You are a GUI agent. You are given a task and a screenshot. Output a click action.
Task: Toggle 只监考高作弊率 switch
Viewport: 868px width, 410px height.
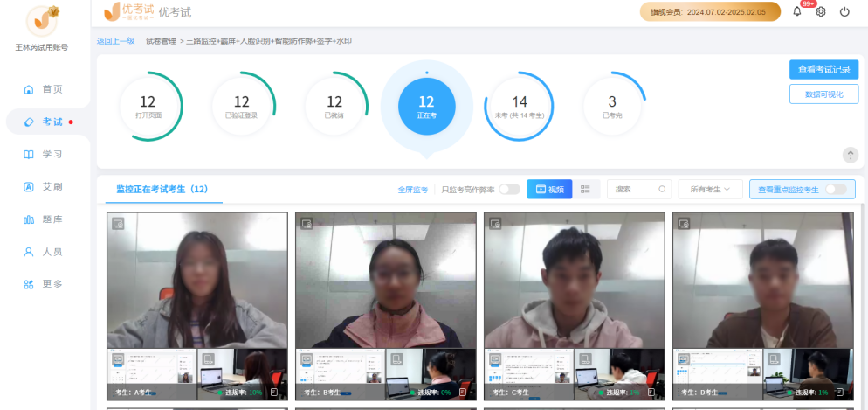coord(509,189)
